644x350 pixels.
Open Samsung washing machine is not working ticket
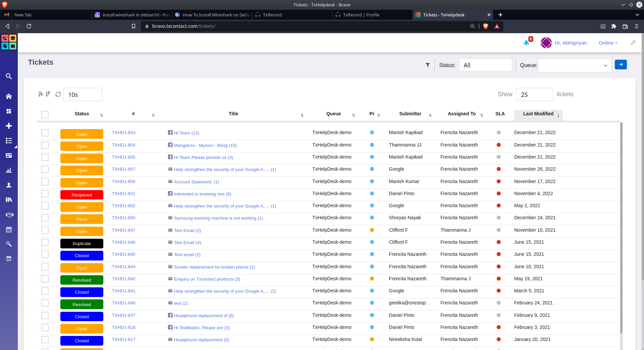(x=218, y=218)
